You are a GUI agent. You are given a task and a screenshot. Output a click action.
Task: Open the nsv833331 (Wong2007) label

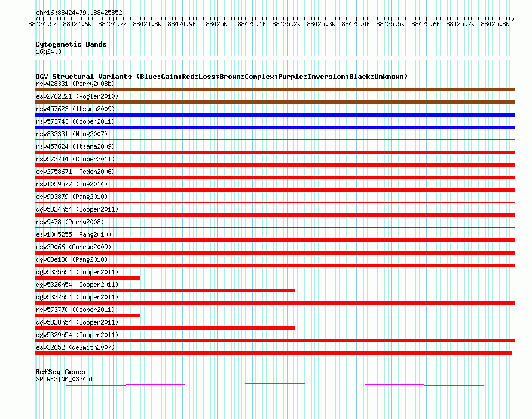click(72, 134)
